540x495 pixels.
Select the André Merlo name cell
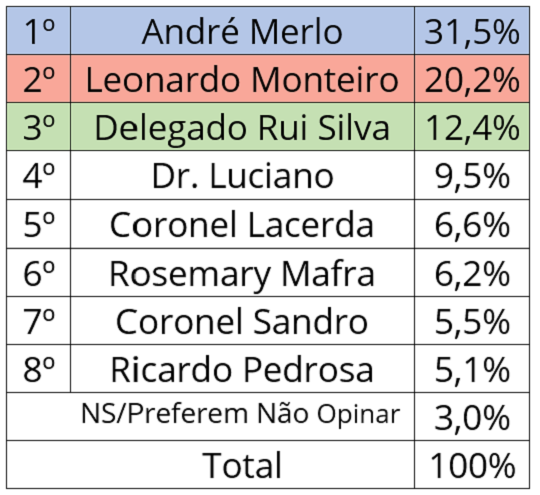(x=242, y=31)
